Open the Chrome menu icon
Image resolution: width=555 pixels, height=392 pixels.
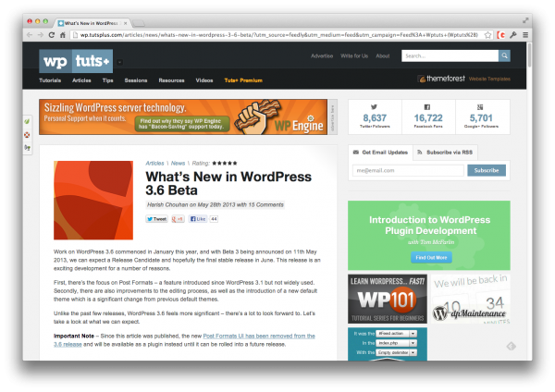click(525, 34)
